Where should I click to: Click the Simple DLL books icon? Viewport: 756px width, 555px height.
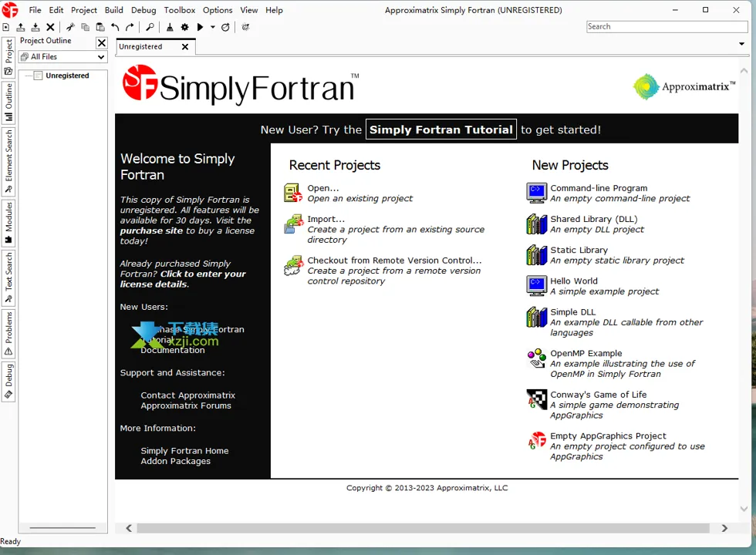(537, 317)
